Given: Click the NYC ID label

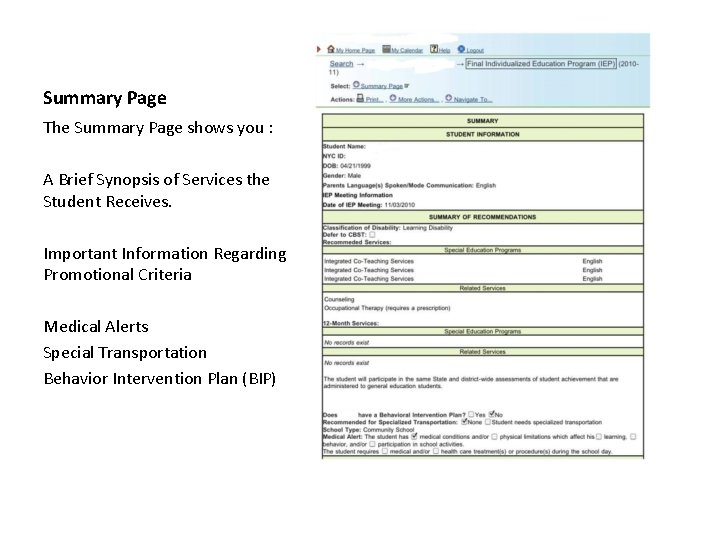Looking at the screenshot, I should click(x=334, y=156).
